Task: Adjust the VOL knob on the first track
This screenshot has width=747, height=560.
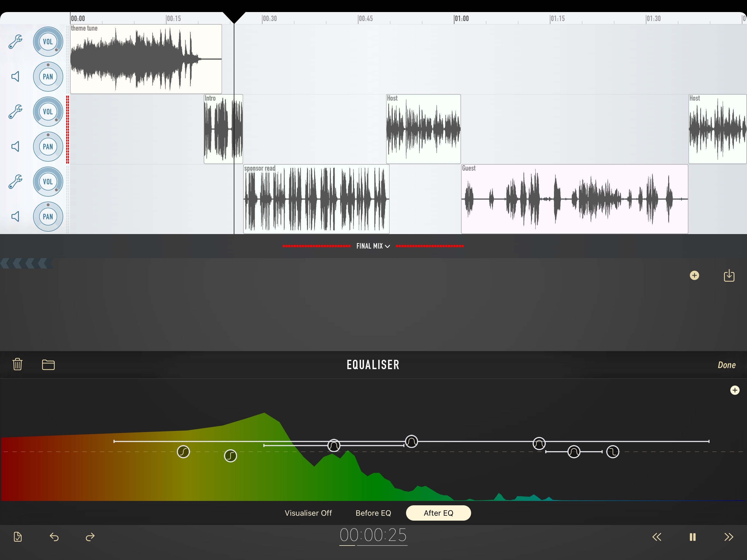Action: coord(48,41)
